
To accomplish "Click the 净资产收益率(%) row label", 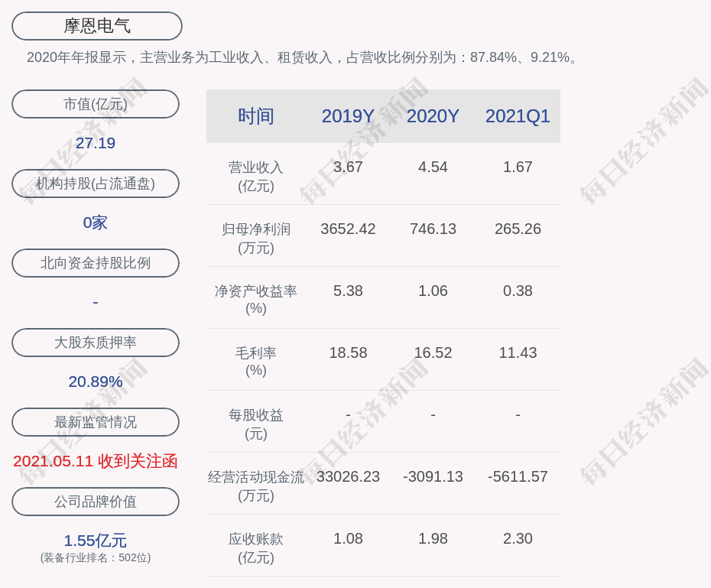I will pos(256,300).
